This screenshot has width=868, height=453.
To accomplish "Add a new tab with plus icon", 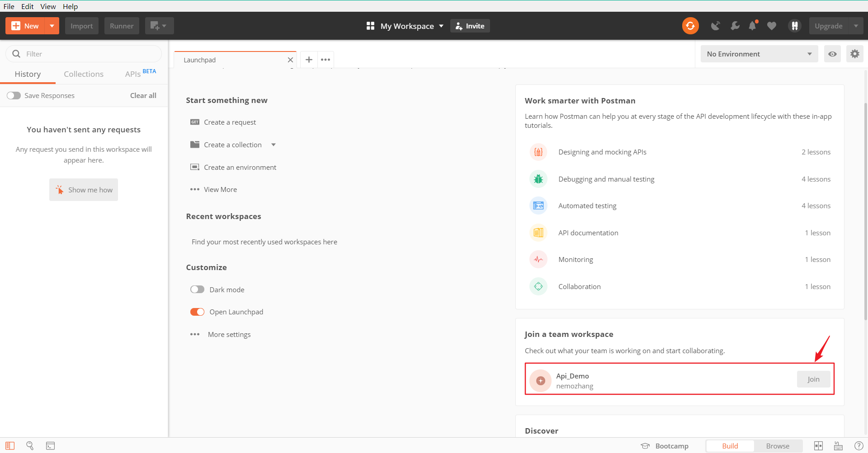I will (x=309, y=60).
